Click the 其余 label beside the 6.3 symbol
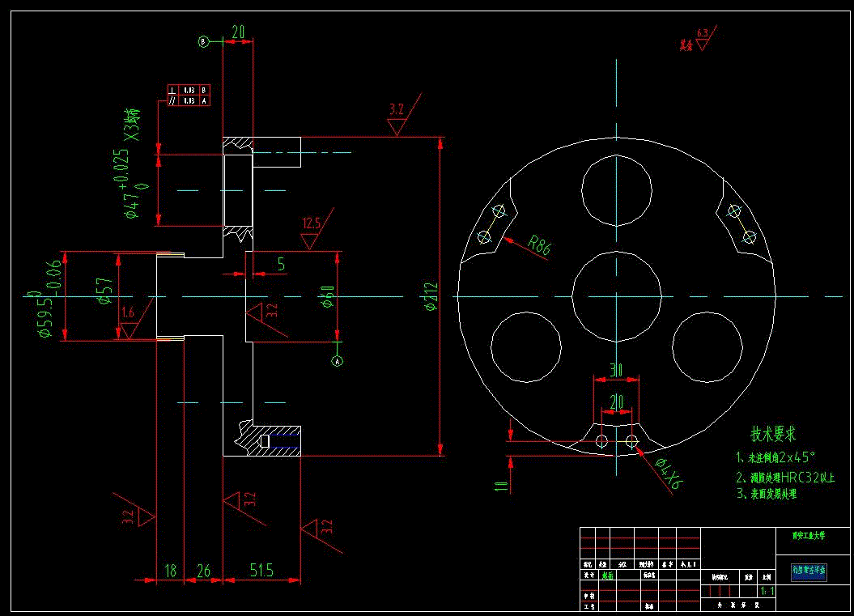Image resolution: width=854 pixels, height=616 pixels. tap(686, 45)
